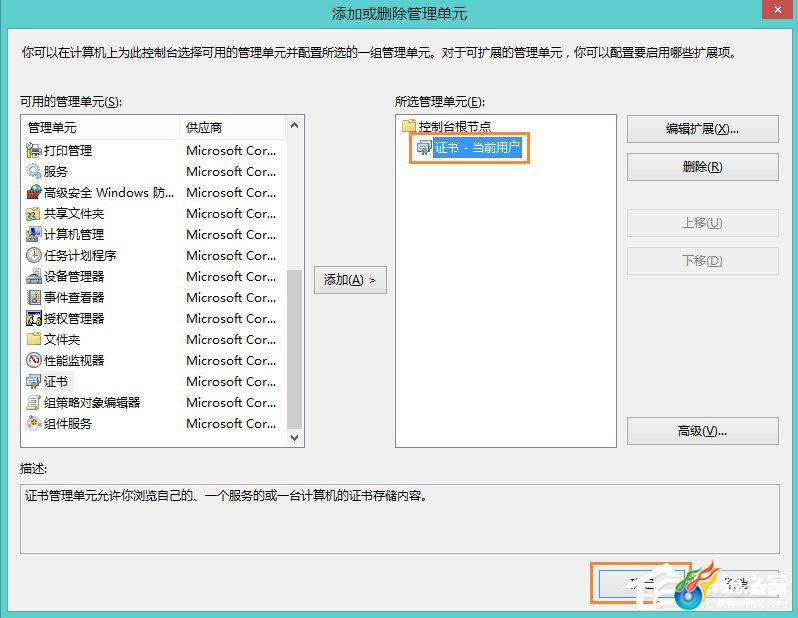Select 证书 - 当前用户 in selected snap-ins
This screenshot has height=618, width=798.
click(477, 148)
